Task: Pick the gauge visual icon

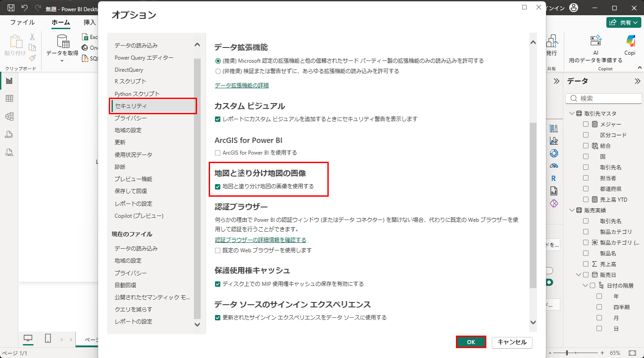Action: (554, 166)
